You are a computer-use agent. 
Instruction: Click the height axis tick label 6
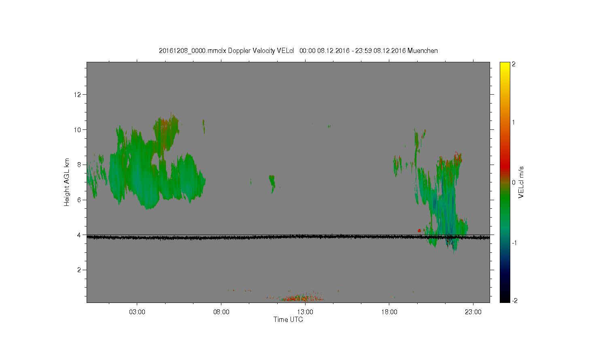click(80, 200)
